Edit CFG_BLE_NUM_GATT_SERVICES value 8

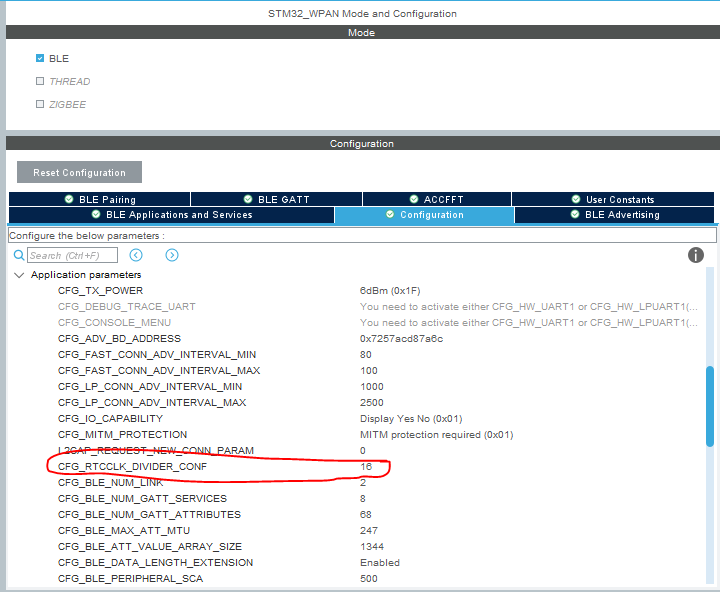(x=363, y=498)
